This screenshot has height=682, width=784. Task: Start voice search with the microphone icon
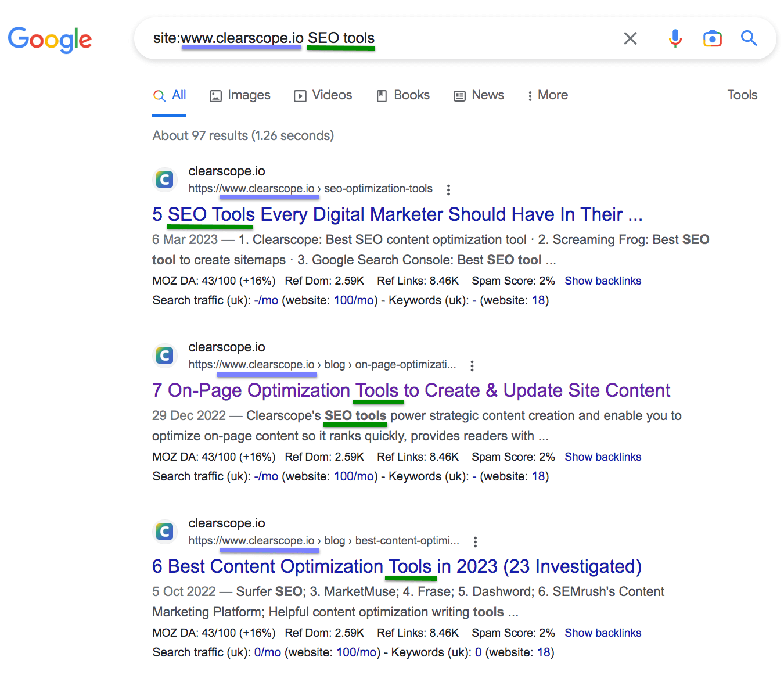coord(675,38)
